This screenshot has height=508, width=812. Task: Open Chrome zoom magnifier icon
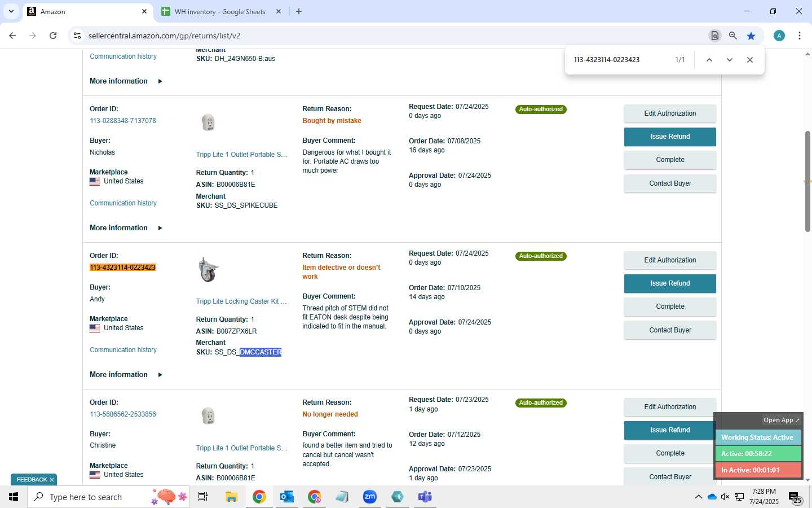[732, 36]
